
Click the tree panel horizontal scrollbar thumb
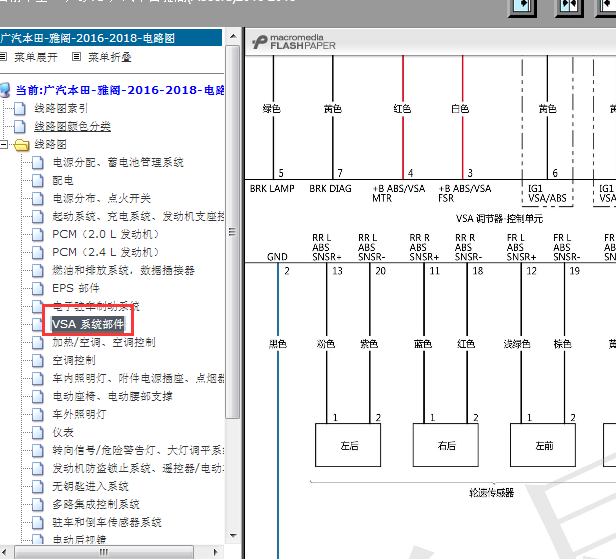(104, 552)
